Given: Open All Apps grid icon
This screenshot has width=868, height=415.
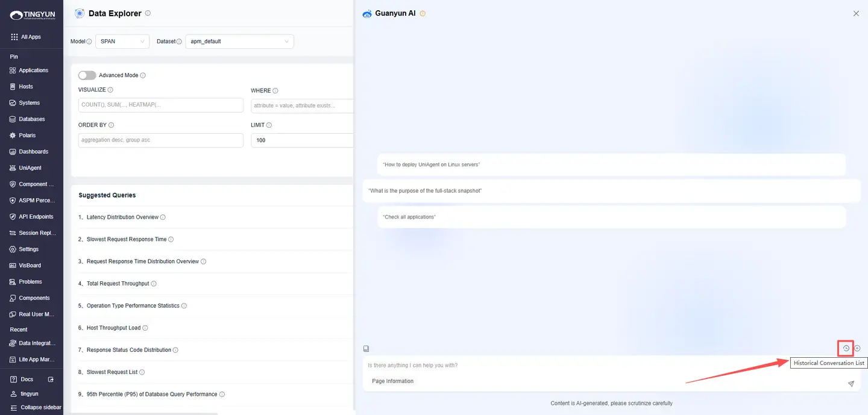Looking at the screenshot, I should [x=14, y=37].
